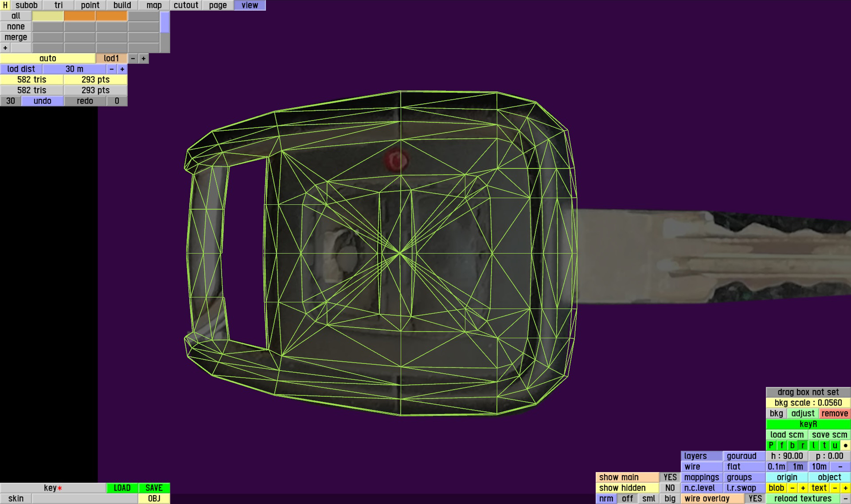The height and width of the screenshot is (504, 851).
Task: Open the cutout tab
Action: coord(186,5)
